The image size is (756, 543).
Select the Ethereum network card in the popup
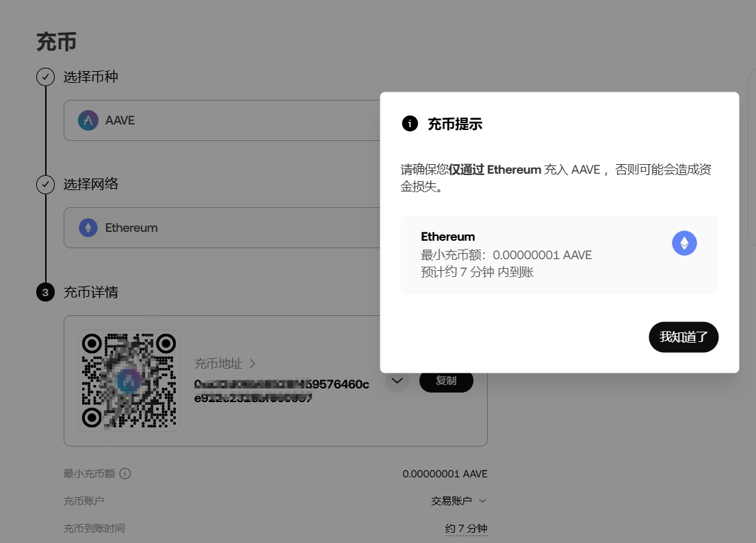pos(559,254)
